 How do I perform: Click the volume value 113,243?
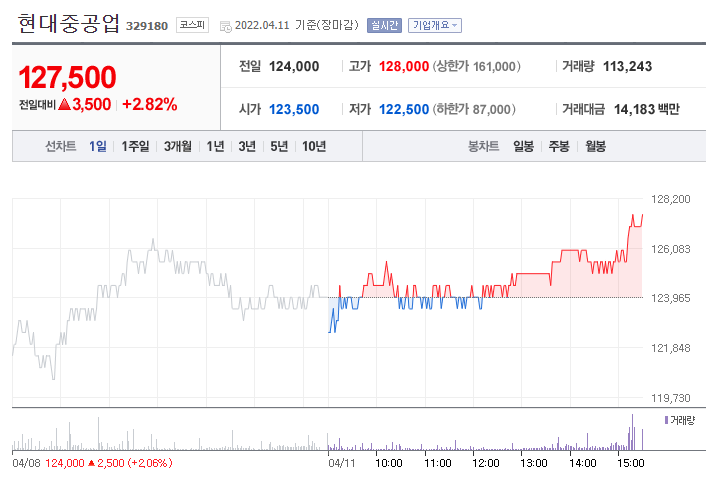pos(627,67)
